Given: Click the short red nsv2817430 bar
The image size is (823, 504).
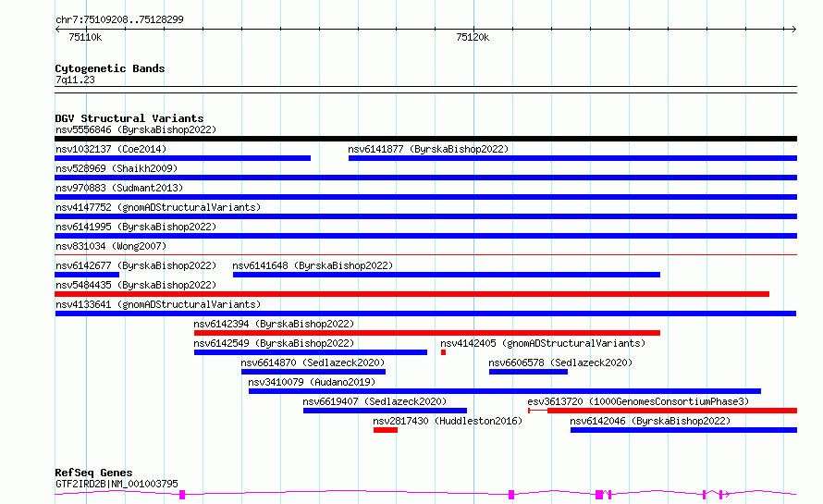Looking at the screenshot, I should tap(386, 430).
